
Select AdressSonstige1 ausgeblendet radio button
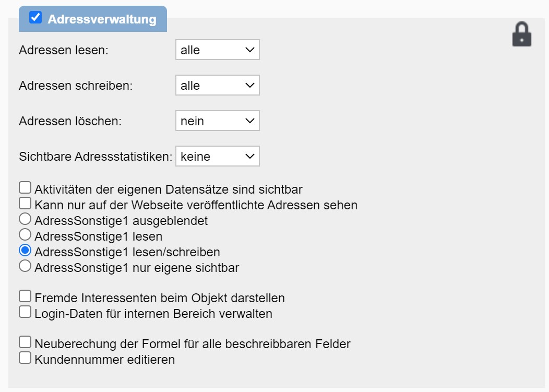pyautogui.click(x=25, y=219)
